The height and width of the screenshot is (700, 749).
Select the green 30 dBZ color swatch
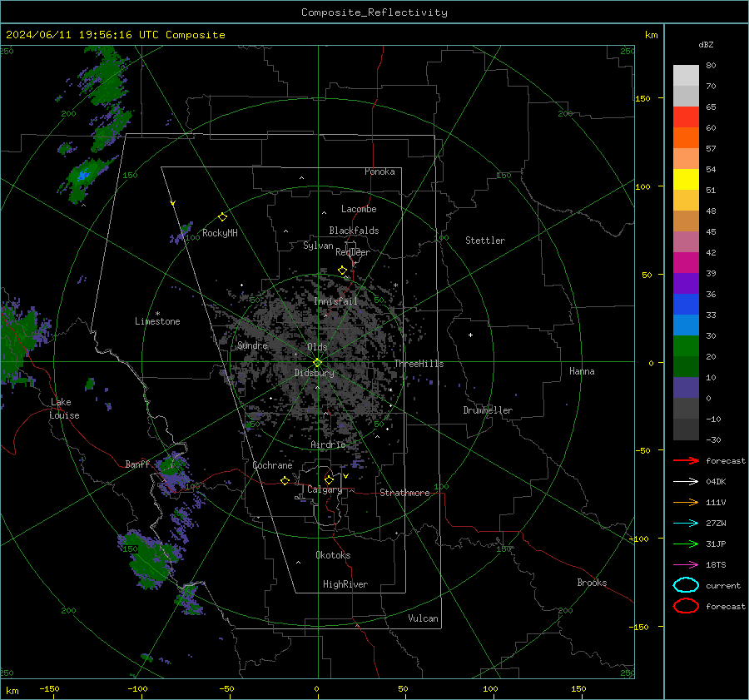point(686,345)
